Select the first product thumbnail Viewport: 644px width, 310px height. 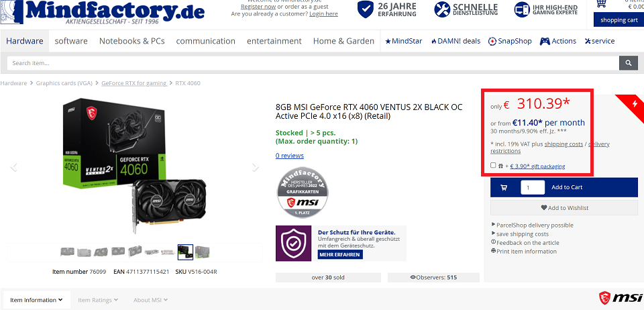(x=67, y=252)
